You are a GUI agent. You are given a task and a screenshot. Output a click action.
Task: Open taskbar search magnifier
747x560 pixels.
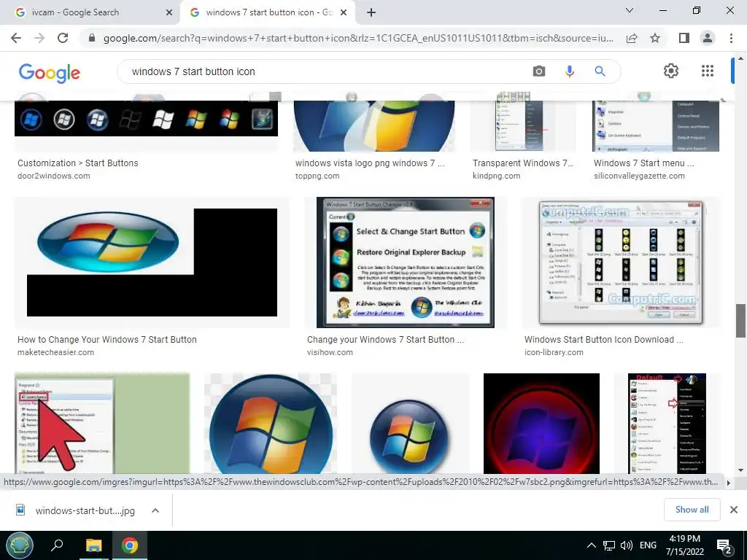point(57,545)
